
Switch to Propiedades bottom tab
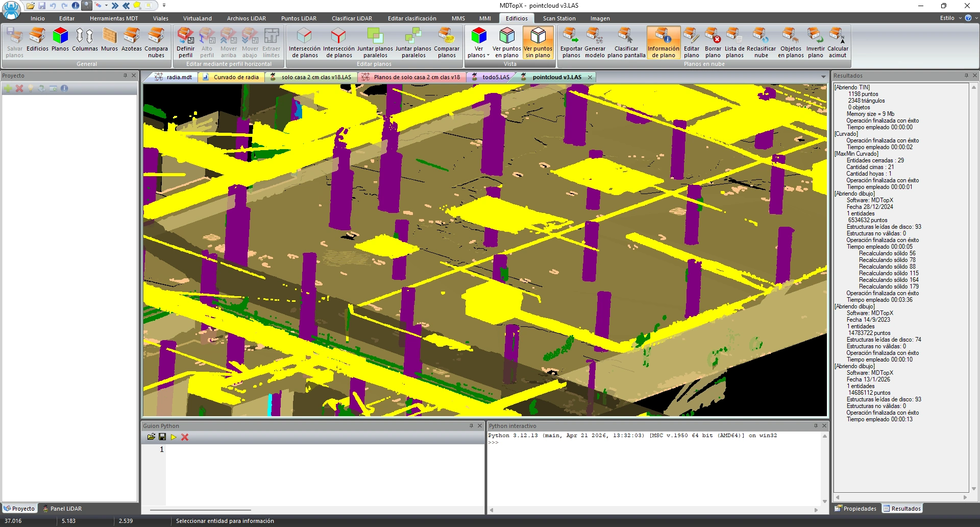tap(856, 509)
